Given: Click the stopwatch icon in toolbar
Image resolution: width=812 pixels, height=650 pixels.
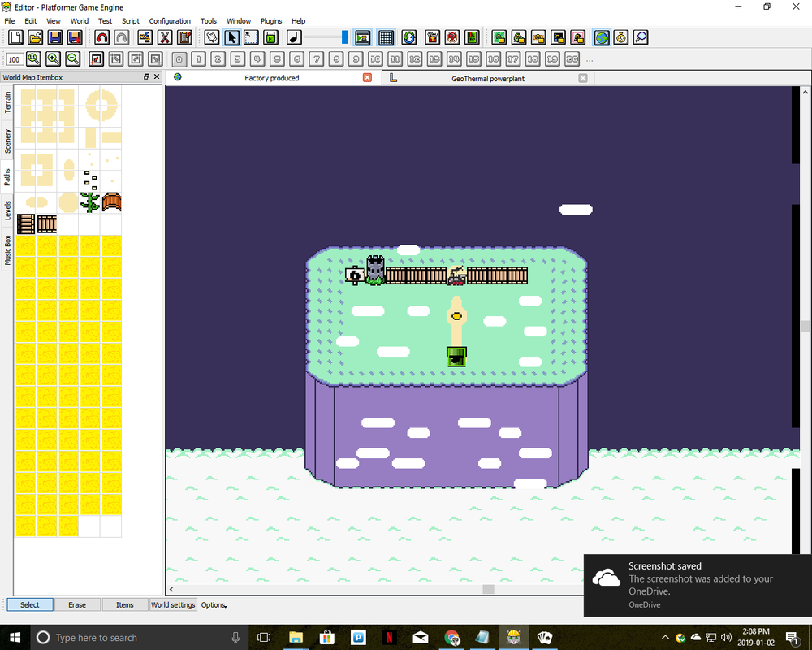Looking at the screenshot, I should 621,37.
